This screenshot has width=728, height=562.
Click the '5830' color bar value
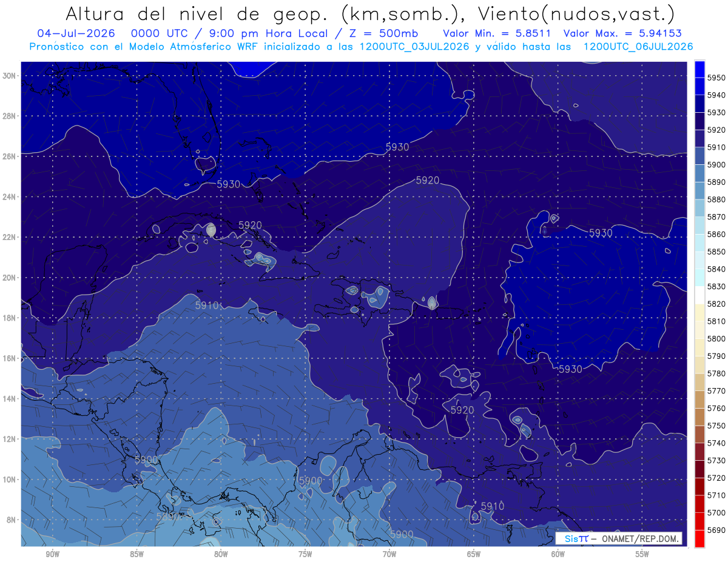(x=716, y=286)
